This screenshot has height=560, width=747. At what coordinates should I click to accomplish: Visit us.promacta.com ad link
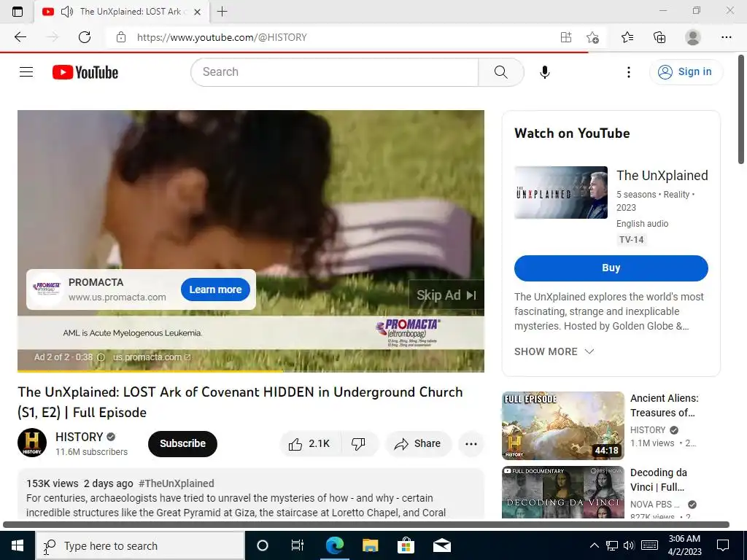point(152,357)
